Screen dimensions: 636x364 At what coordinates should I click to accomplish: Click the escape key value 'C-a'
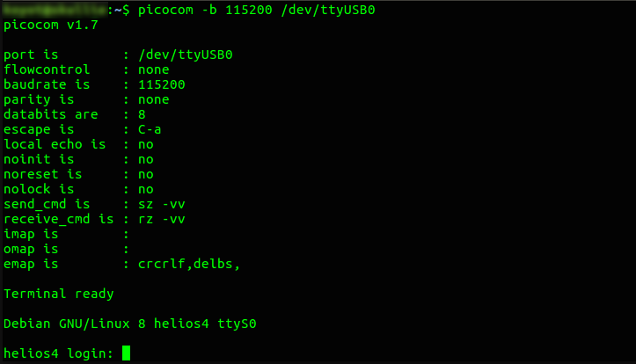[x=150, y=130]
